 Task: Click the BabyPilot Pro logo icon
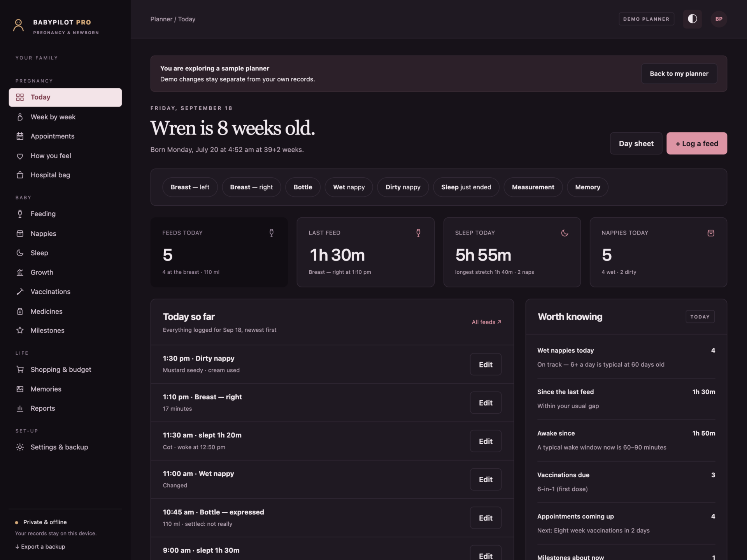click(18, 25)
